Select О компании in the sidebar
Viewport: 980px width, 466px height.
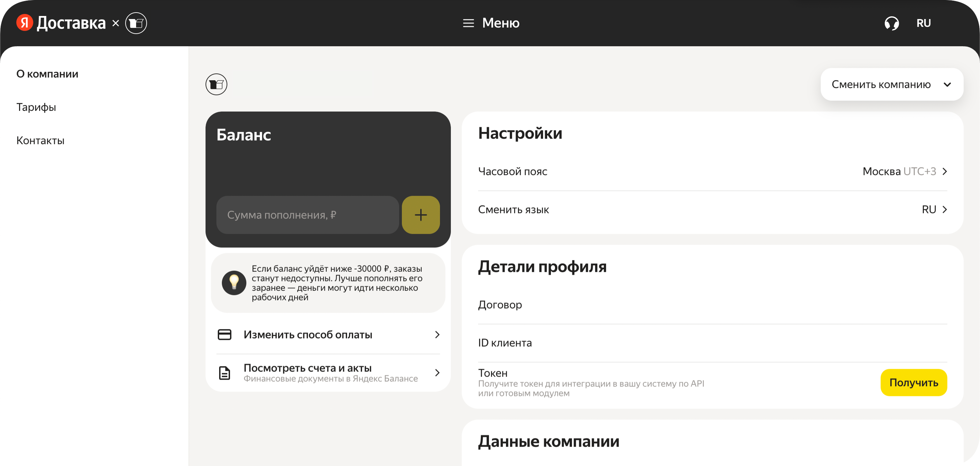[47, 74]
